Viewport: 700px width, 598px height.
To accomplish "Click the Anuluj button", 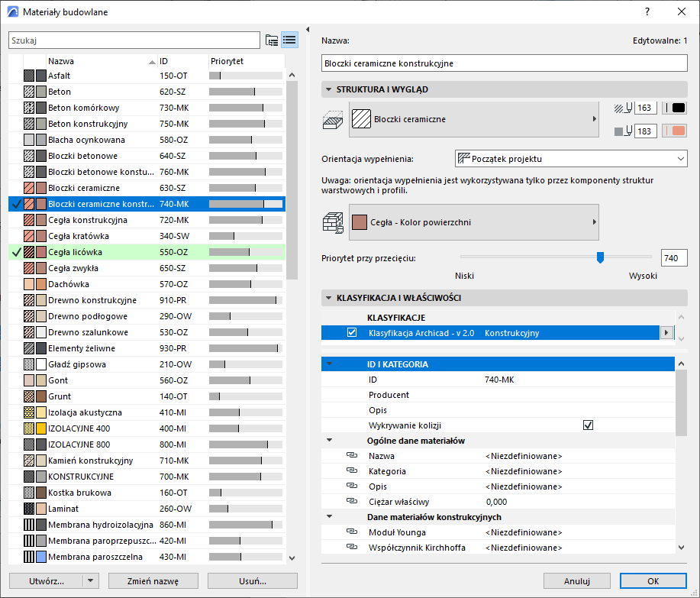I will (x=577, y=581).
